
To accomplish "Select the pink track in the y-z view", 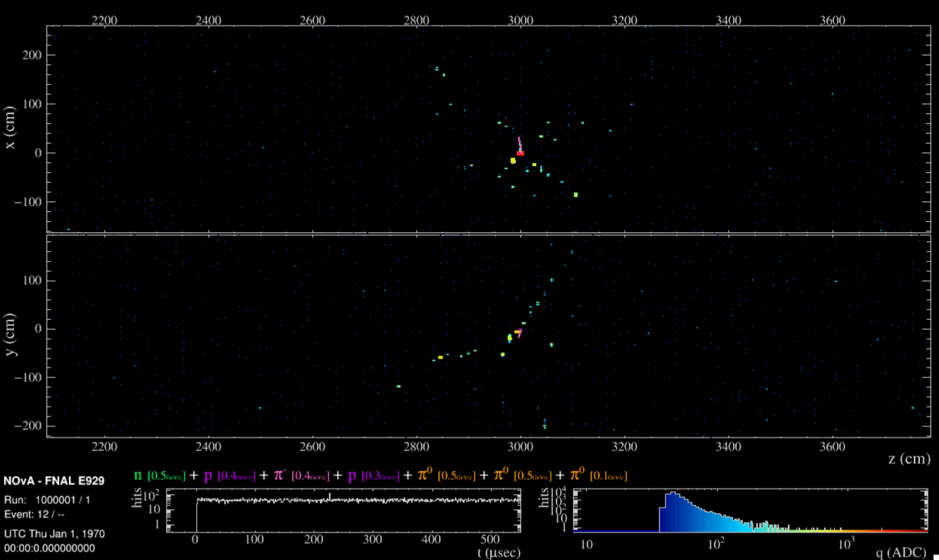I will pos(520,333).
